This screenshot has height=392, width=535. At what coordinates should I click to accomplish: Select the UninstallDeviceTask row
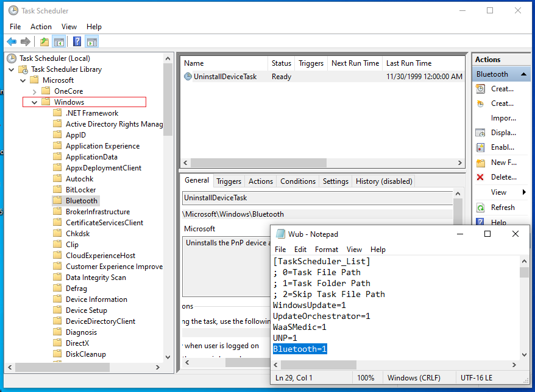225,77
